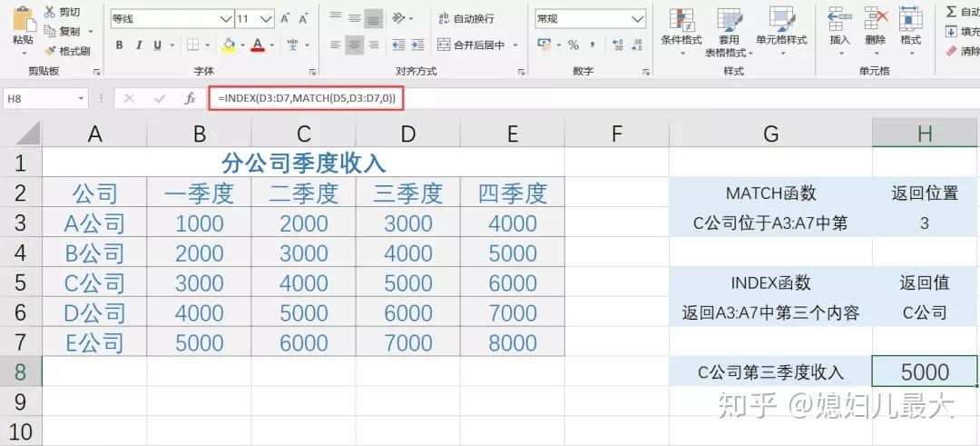Decrease font size with smaller A icon

point(304,19)
